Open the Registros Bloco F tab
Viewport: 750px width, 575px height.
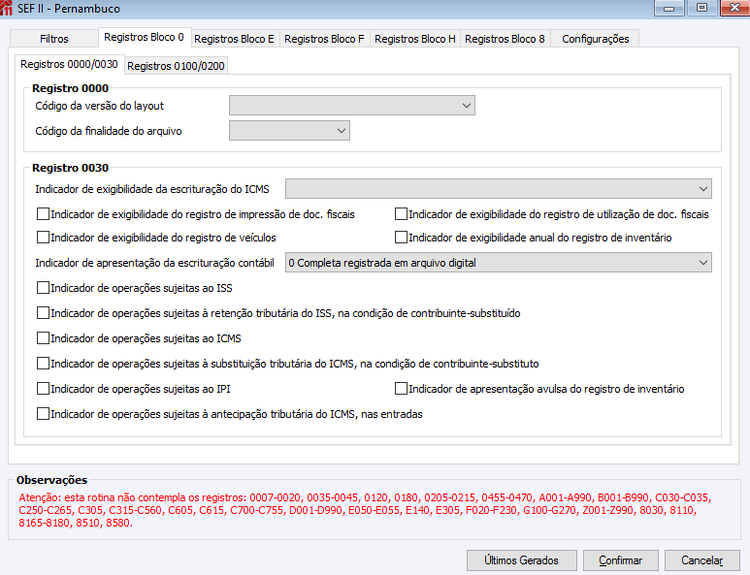point(324,39)
